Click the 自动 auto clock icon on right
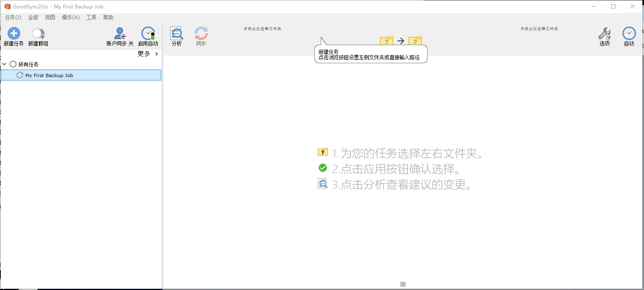The image size is (644, 290). [629, 33]
